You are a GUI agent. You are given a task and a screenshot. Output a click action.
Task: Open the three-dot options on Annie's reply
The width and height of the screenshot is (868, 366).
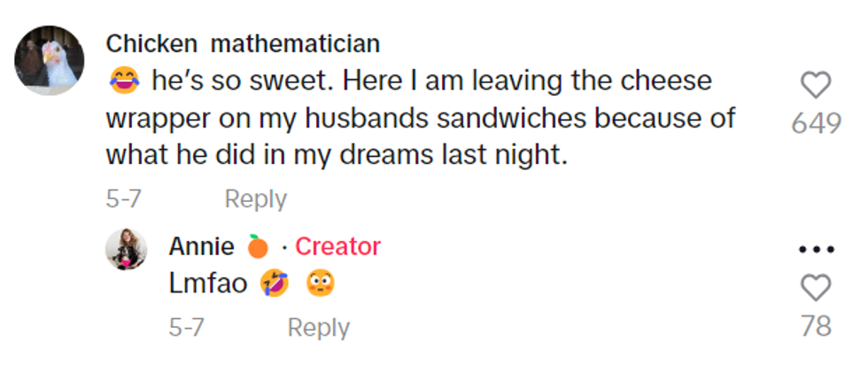point(815,250)
